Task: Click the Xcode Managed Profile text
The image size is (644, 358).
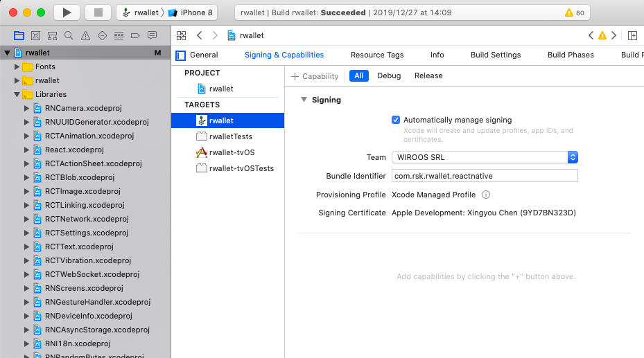Action: pos(433,195)
